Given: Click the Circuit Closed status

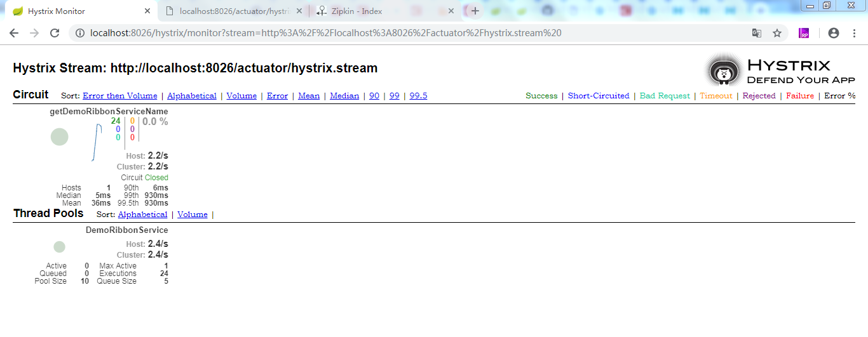Looking at the screenshot, I should 156,178.
